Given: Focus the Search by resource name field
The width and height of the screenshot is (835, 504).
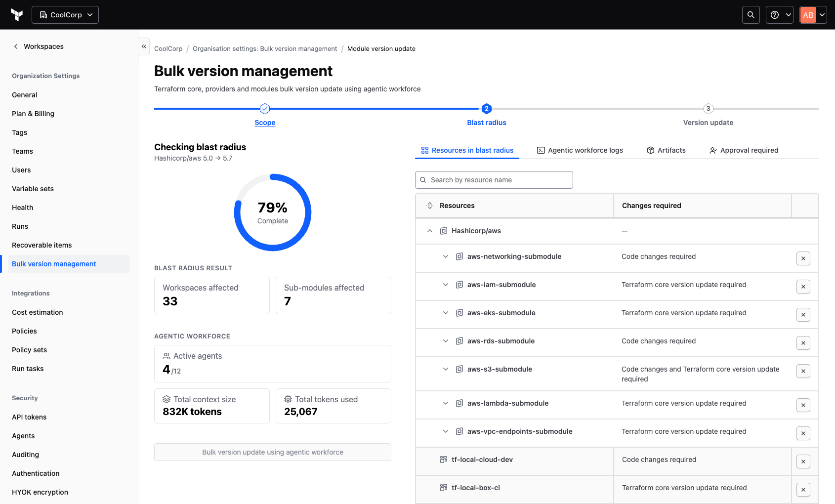Looking at the screenshot, I should tap(494, 180).
